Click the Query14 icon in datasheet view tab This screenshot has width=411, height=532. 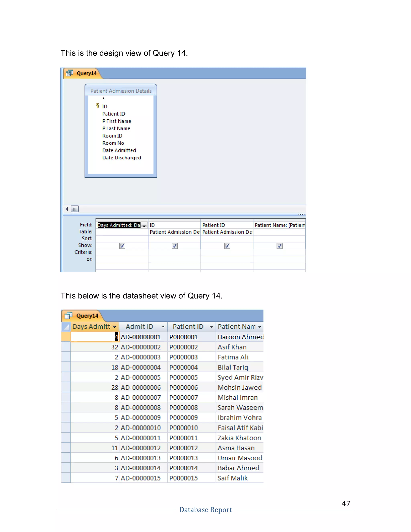point(68,315)
